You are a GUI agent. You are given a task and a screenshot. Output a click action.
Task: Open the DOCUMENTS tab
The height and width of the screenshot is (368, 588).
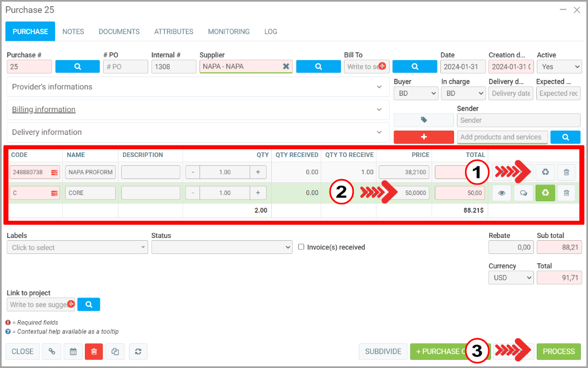tap(119, 31)
